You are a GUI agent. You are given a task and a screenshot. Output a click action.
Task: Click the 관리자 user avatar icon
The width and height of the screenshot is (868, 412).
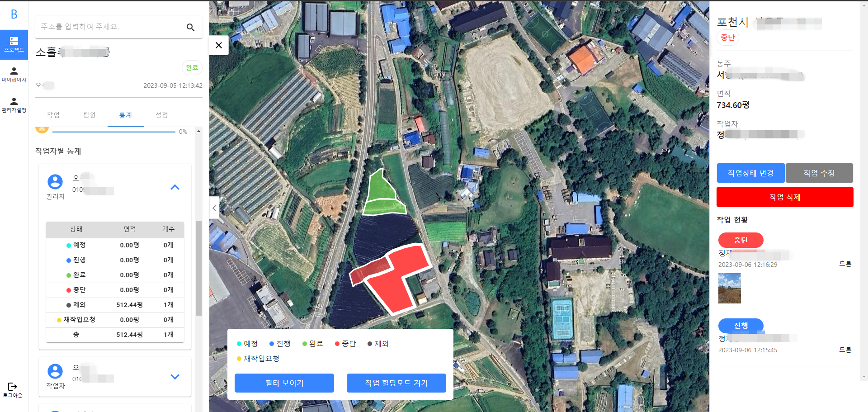tap(55, 182)
